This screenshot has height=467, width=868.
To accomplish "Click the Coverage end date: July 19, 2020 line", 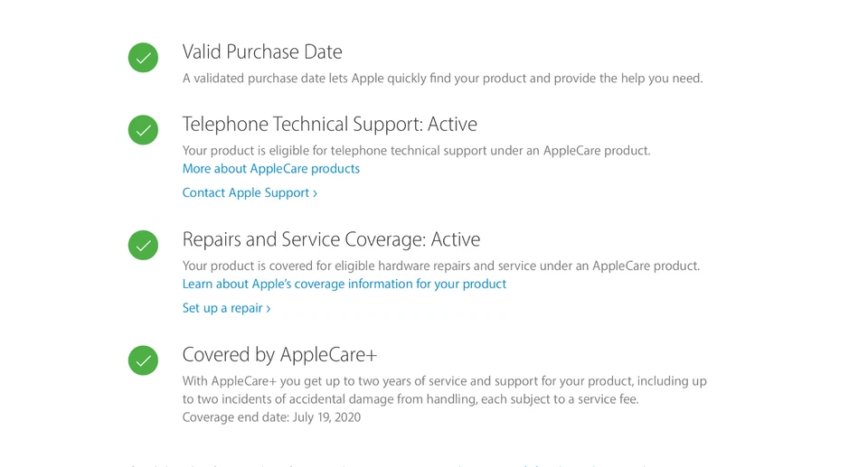I will [271, 417].
